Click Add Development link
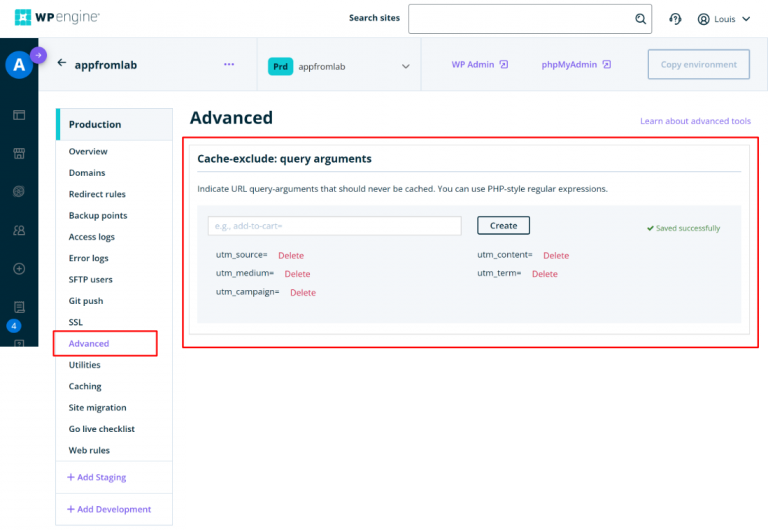This screenshot has width=768, height=531. 109,509
